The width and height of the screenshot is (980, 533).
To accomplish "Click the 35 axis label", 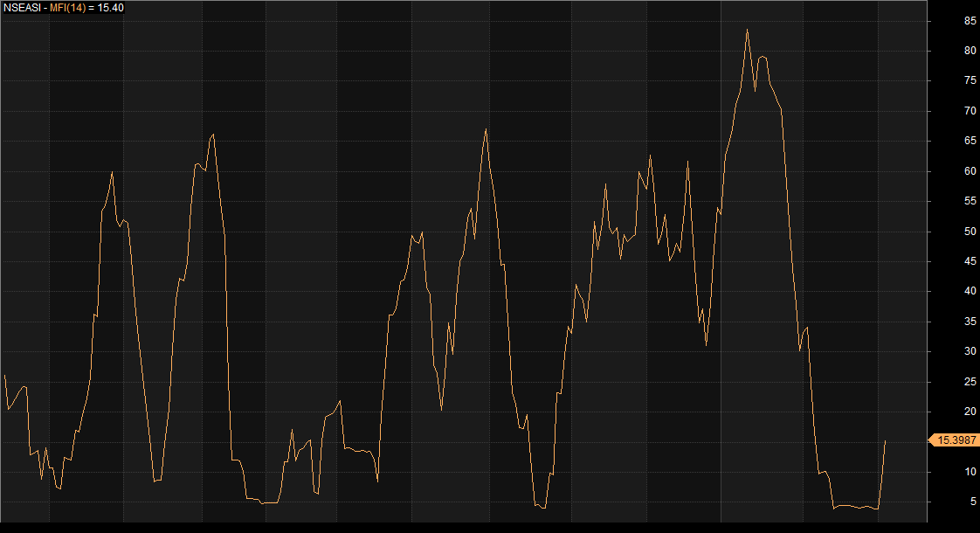I will (970, 321).
